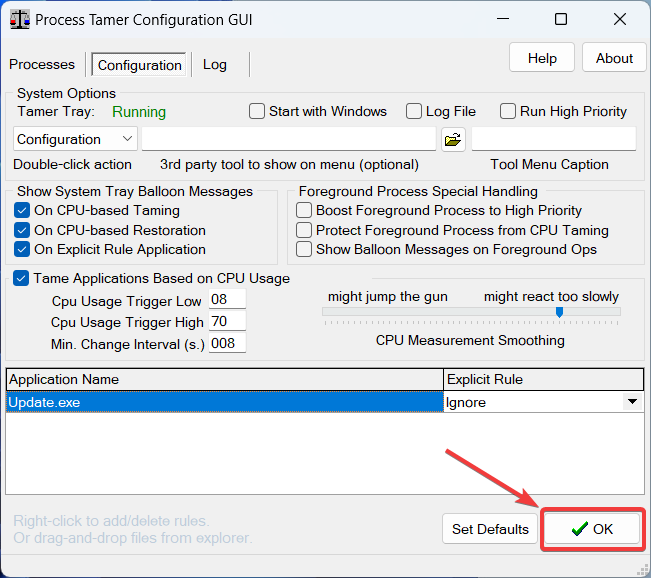This screenshot has width=651, height=578.
Task: Open the Explicit Rule dropdown for Update.exe
Action: click(632, 402)
